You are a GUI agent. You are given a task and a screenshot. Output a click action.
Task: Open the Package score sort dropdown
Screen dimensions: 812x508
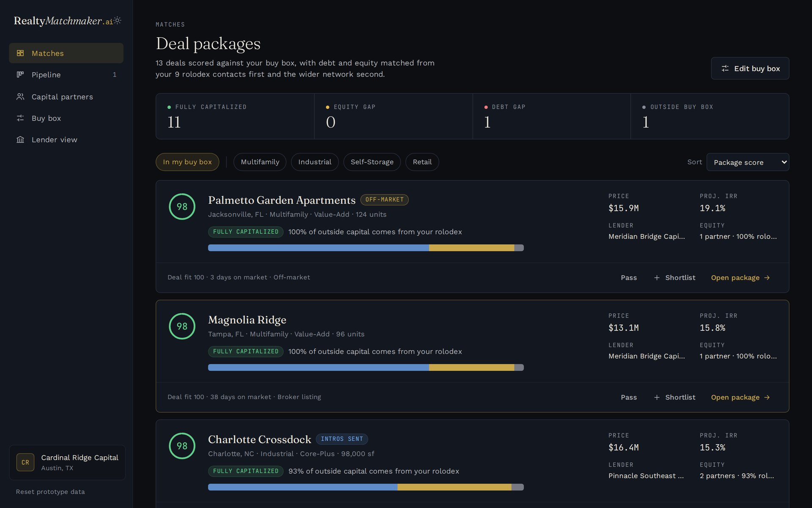point(748,162)
